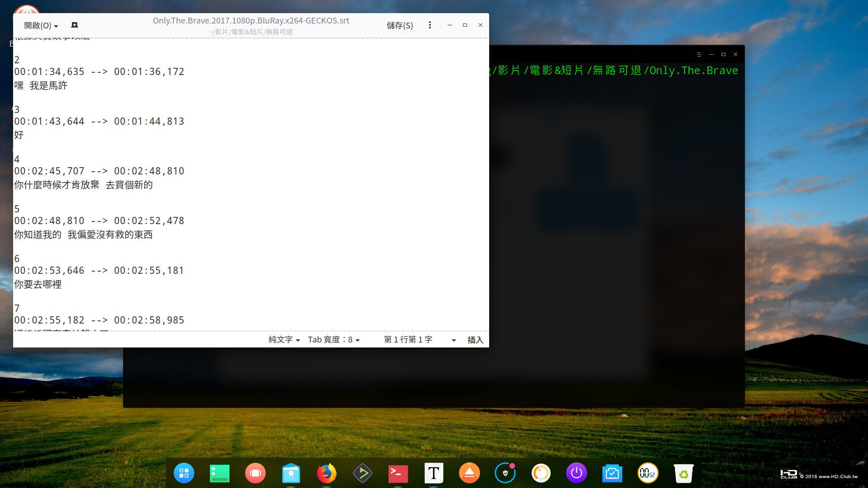Open gedit's three-dot options menu
This screenshot has height=488, width=868.
429,25
